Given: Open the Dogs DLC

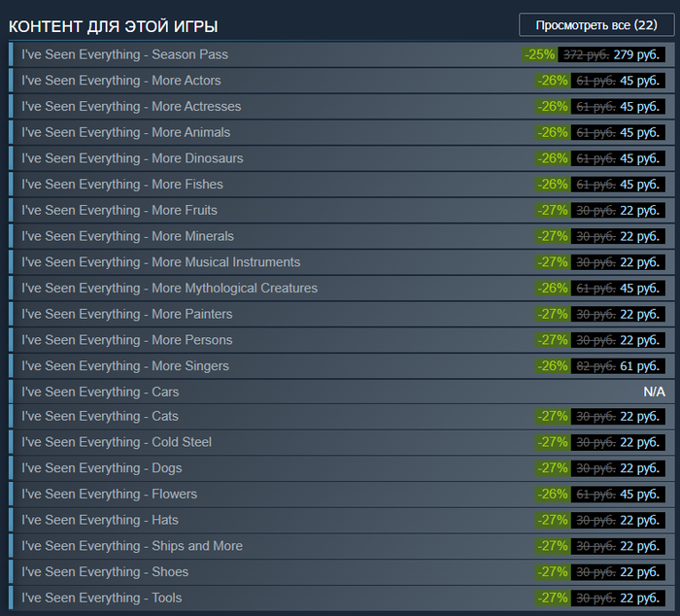Looking at the screenshot, I should point(341,468).
